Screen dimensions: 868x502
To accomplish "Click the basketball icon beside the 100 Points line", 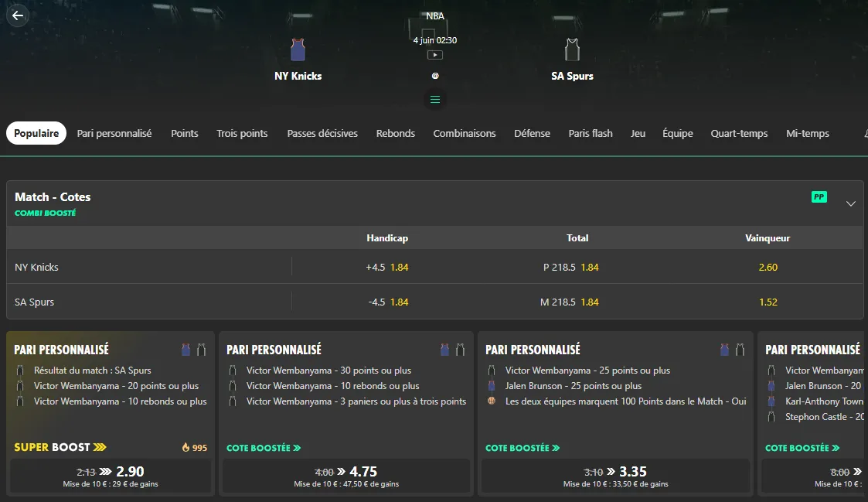I will pyautogui.click(x=491, y=401).
